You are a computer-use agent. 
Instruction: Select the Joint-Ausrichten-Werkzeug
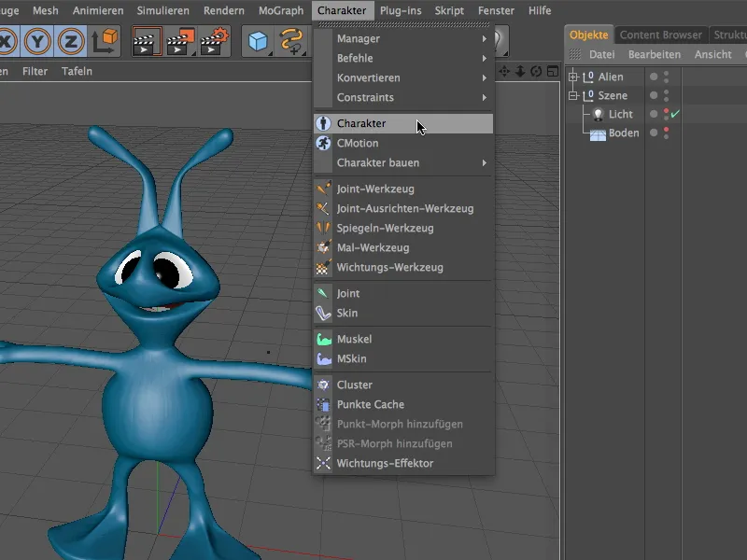[x=403, y=208]
